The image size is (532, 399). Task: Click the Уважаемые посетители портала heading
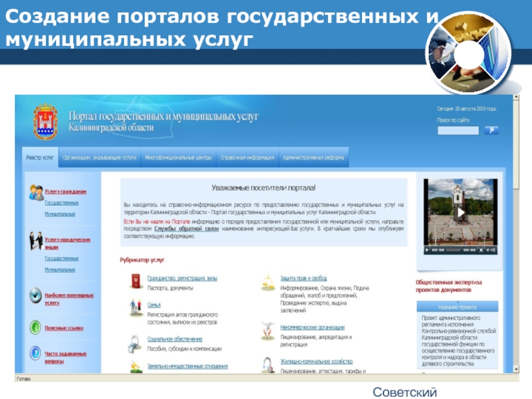coord(263,188)
